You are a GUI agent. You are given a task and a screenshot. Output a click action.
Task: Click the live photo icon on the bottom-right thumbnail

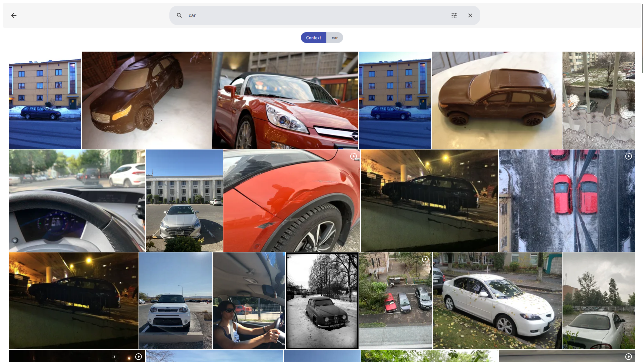629,357
